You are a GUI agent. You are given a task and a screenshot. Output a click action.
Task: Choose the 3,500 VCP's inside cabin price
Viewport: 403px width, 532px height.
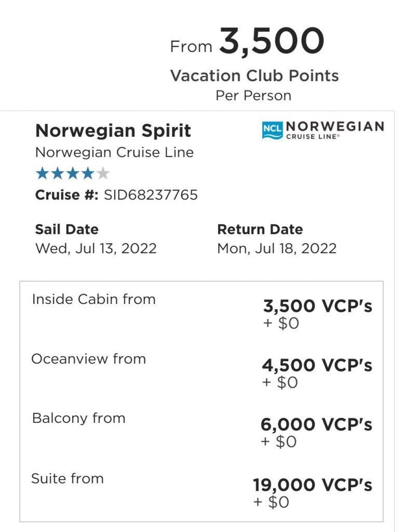317,305
